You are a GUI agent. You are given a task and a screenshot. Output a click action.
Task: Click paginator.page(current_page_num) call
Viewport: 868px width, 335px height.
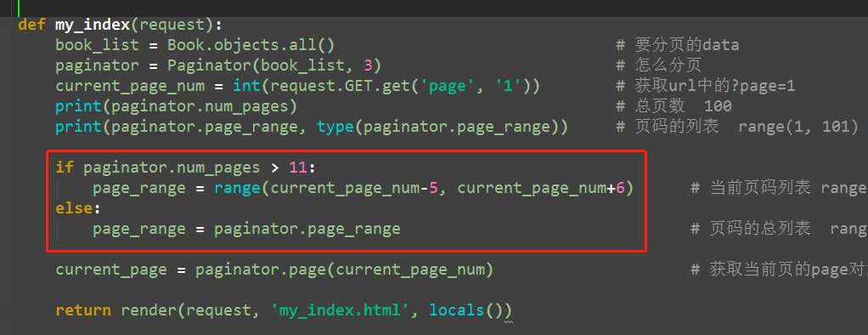tap(344, 270)
